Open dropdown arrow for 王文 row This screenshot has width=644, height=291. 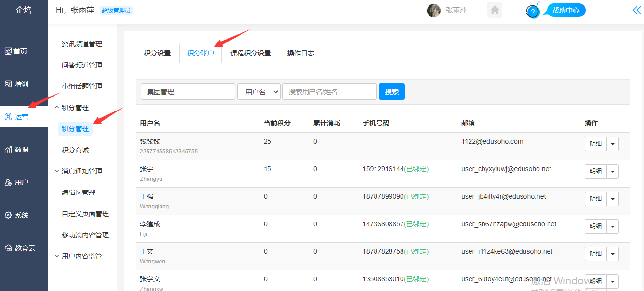tap(613, 254)
